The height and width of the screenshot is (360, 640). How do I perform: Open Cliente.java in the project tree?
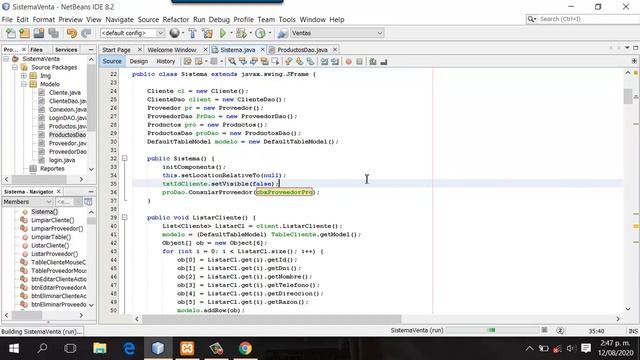(64, 93)
